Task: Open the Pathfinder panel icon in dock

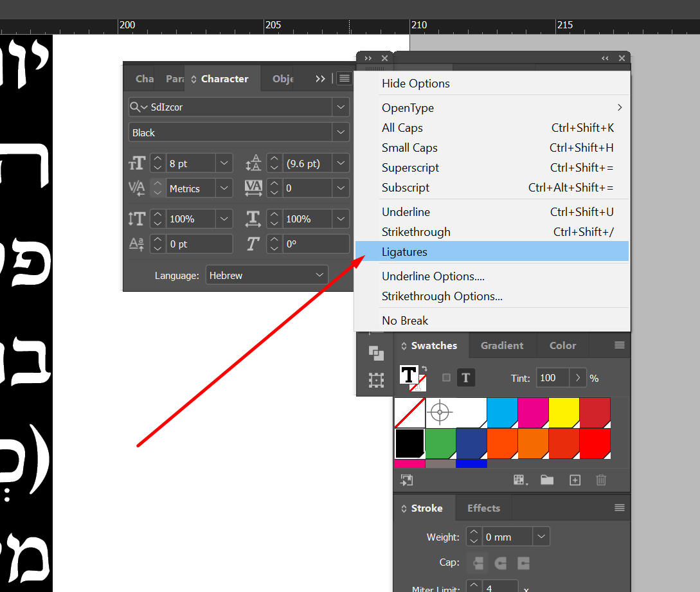Action: click(376, 353)
